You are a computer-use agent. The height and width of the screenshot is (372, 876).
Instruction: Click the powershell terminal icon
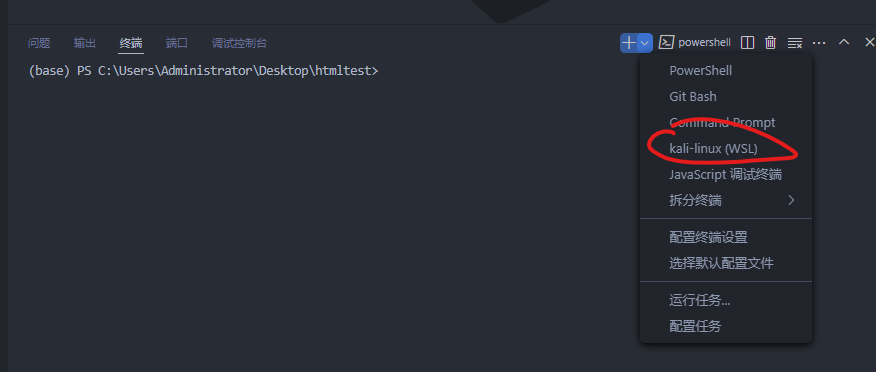point(665,42)
